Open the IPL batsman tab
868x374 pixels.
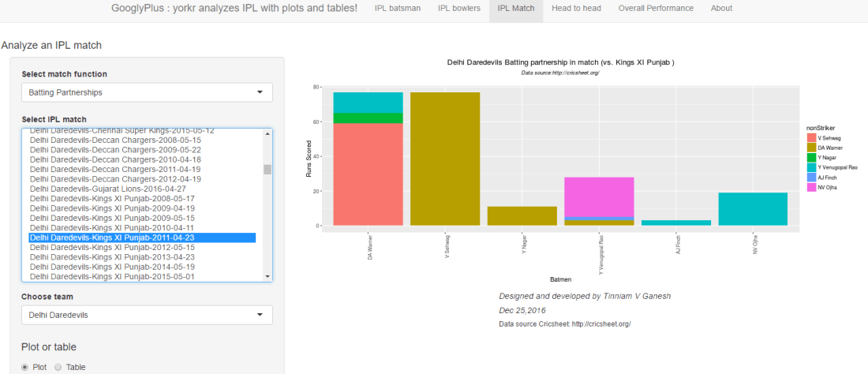[398, 9]
